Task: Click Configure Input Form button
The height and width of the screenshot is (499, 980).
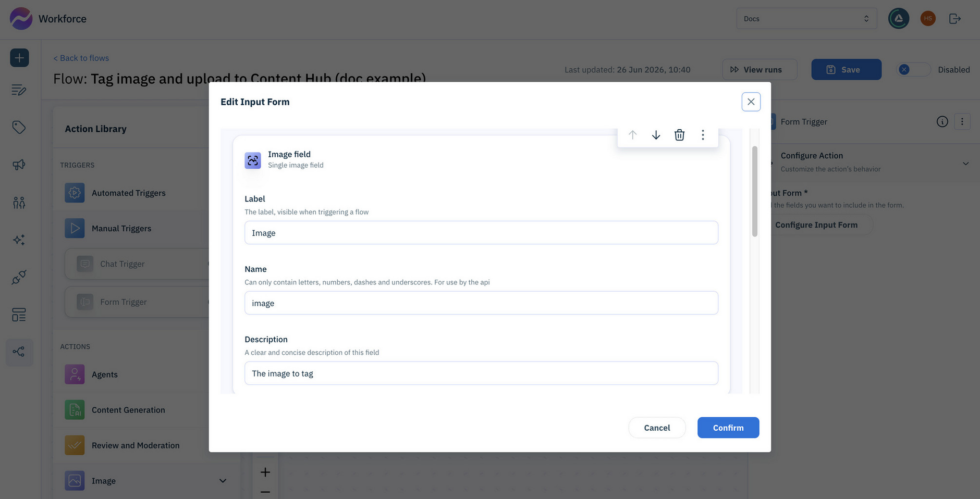Action: point(816,224)
